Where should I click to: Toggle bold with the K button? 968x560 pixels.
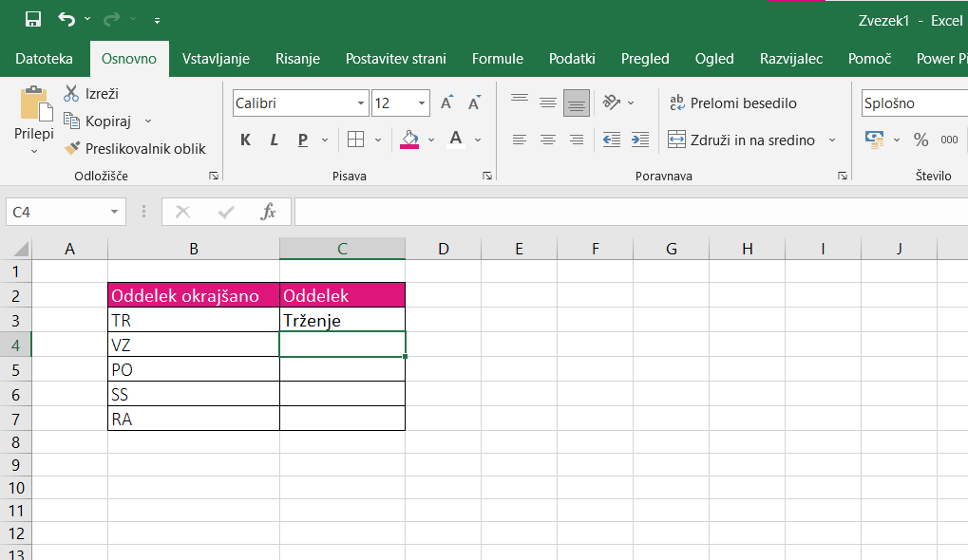(x=245, y=140)
